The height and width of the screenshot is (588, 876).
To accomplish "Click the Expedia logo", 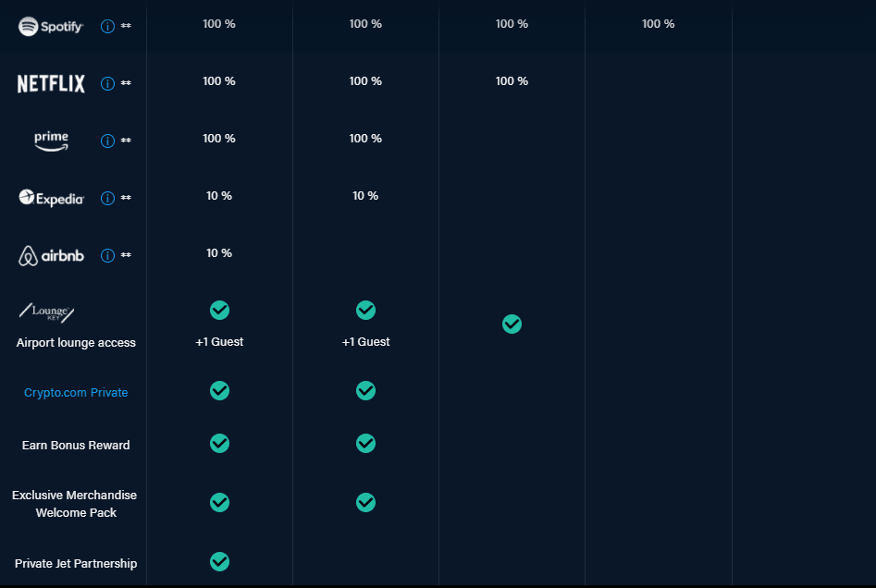I will [x=51, y=198].
